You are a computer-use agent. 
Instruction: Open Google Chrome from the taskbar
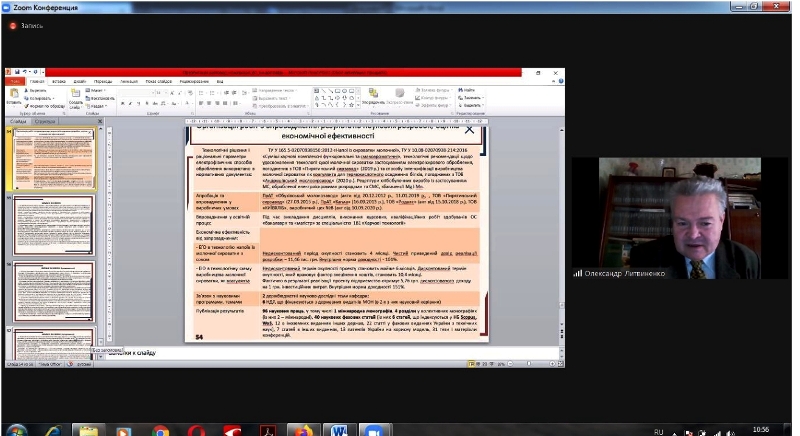pyautogui.click(x=161, y=431)
